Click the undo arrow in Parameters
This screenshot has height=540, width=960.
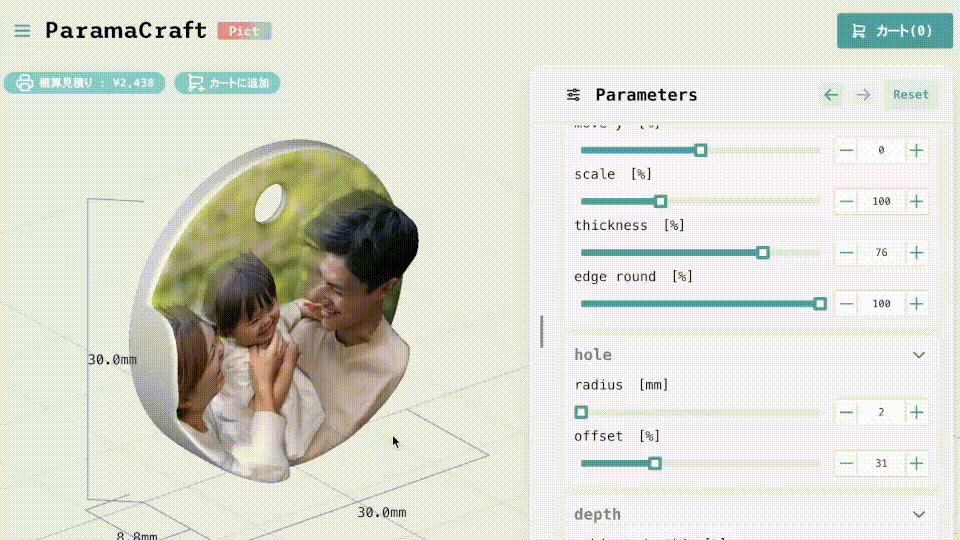(831, 95)
